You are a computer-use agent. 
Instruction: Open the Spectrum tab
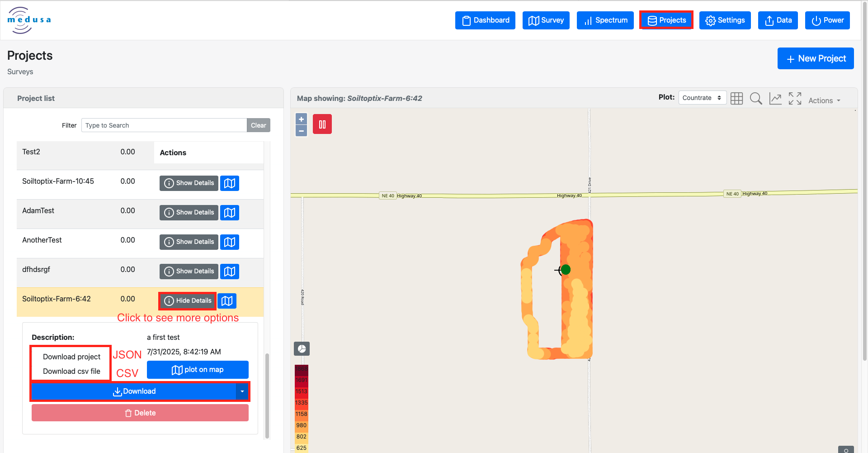[x=605, y=20]
